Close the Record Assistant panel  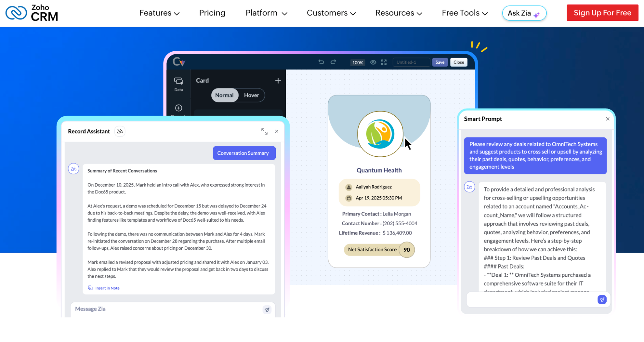(x=276, y=131)
